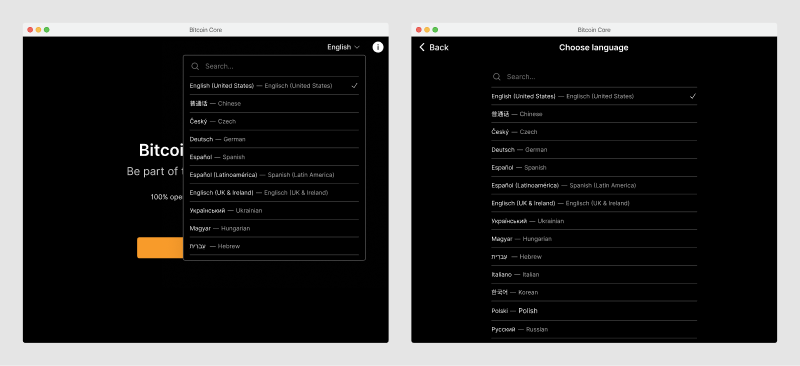The image size is (800, 366).
Task: Choose Polski — Polish in right window
Action: click(x=594, y=311)
